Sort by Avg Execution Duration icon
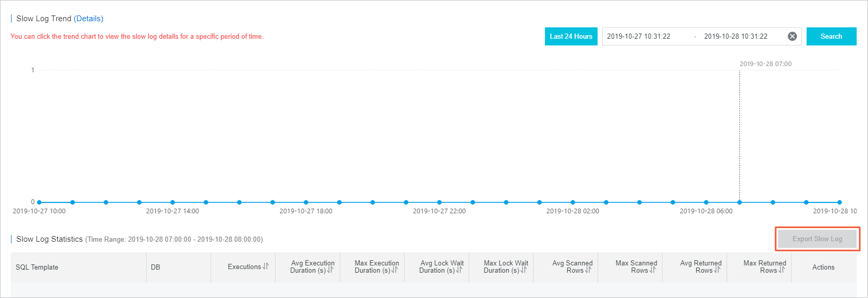 coord(330,270)
